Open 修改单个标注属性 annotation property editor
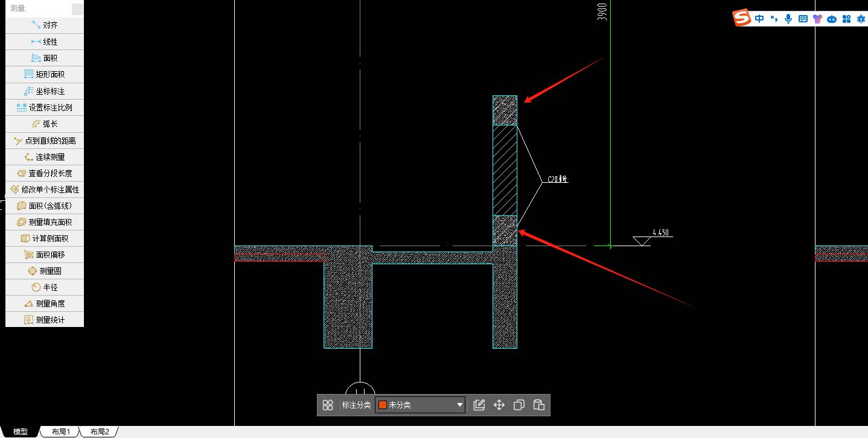The image size is (868, 438). 45,189
